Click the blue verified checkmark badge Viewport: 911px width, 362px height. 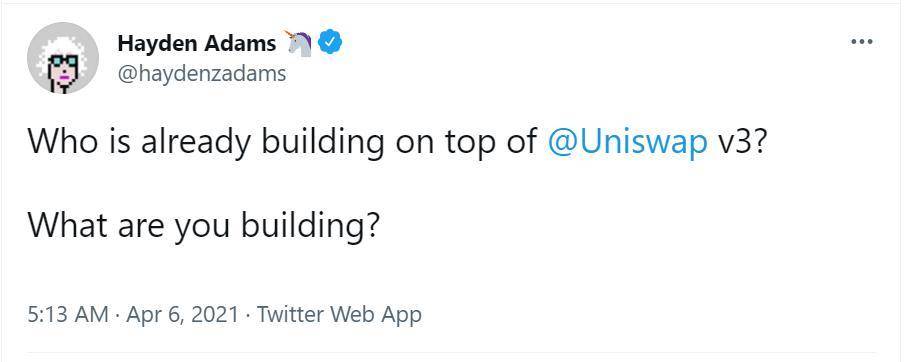point(329,42)
